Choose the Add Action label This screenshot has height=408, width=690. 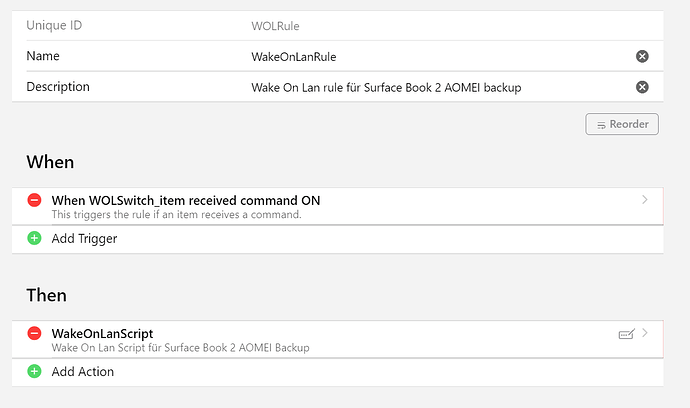(83, 371)
